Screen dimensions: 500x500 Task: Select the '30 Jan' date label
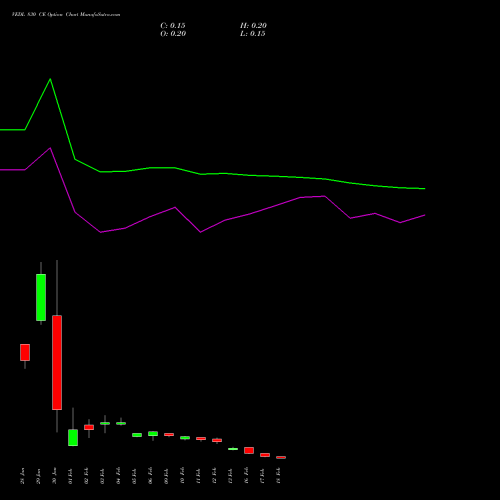pyautogui.click(x=54, y=476)
